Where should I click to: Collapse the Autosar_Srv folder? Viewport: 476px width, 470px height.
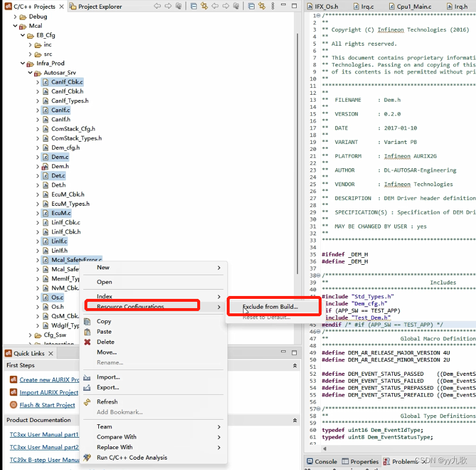click(x=31, y=73)
